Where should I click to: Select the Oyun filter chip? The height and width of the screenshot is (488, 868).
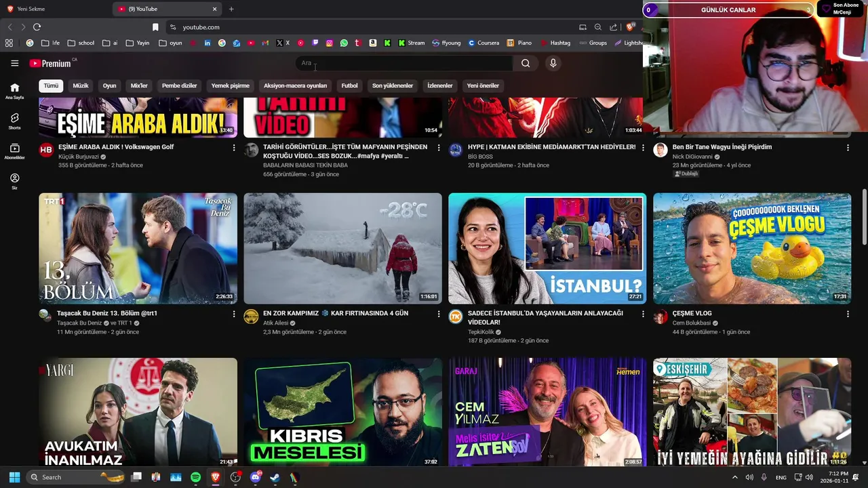tap(109, 85)
